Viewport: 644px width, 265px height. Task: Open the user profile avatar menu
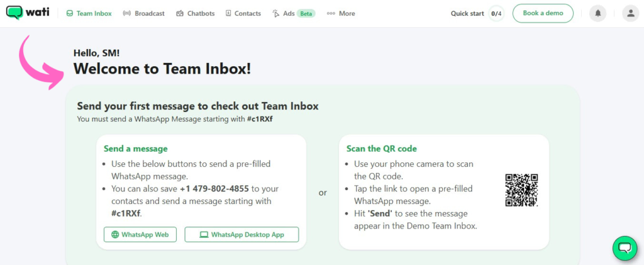pos(630,13)
